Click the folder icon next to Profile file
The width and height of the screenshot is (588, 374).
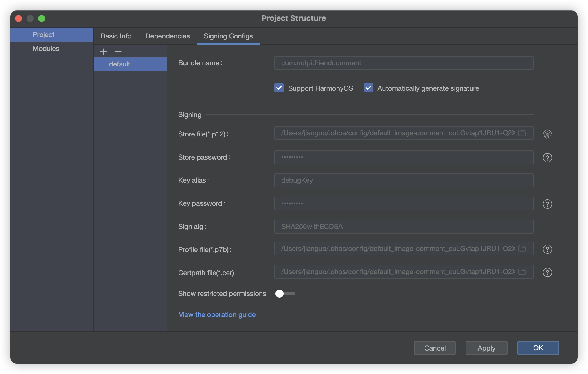click(524, 249)
